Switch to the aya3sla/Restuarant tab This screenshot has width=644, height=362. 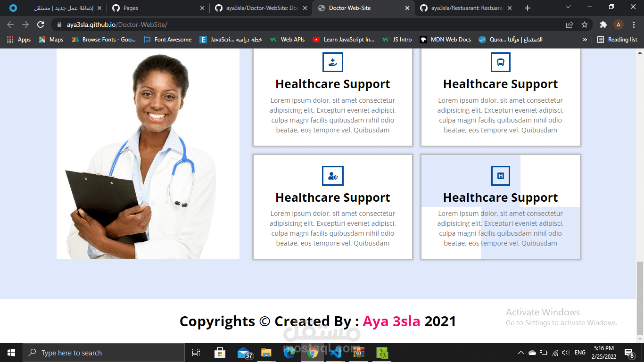point(466,8)
